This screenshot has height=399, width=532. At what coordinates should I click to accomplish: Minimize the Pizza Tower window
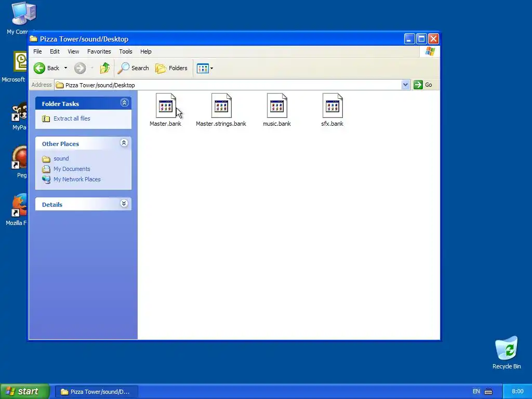(x=409, y=39)
